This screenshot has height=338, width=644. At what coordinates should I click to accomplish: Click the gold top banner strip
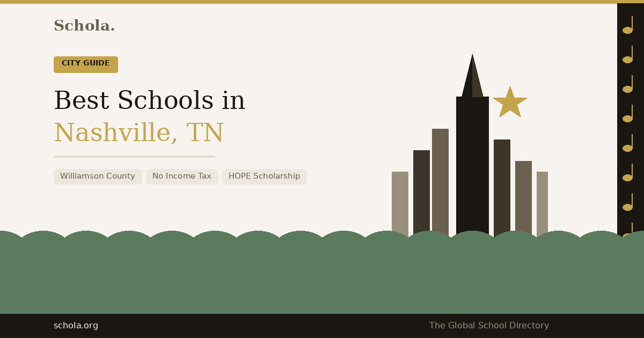coord(322,3)
